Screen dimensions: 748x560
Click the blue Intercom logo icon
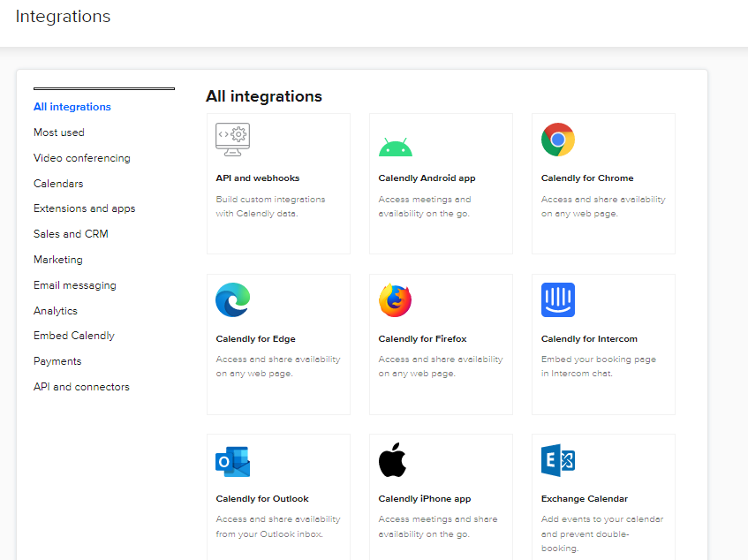click(558, 300)
